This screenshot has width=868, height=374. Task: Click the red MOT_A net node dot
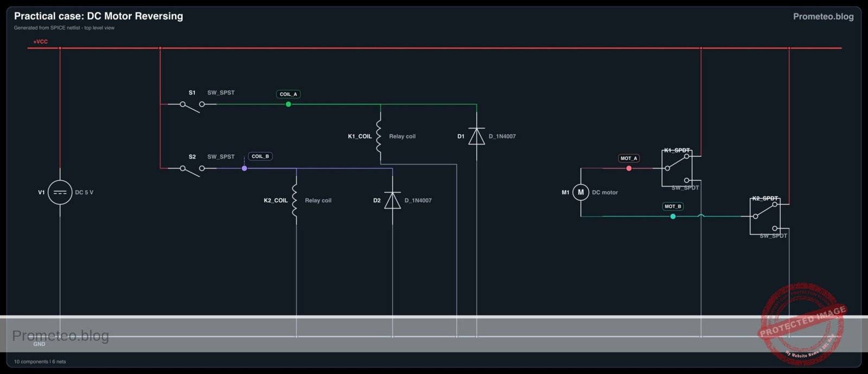click(x=629, y=168)
